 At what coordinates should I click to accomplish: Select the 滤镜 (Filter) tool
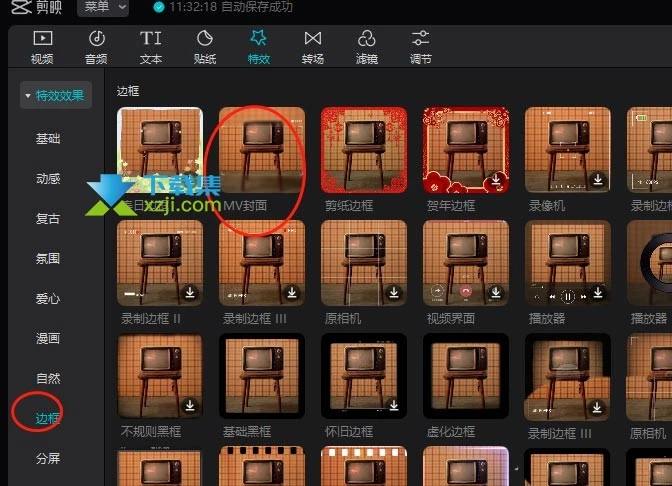pyautogui.click(x=367, y=46)
